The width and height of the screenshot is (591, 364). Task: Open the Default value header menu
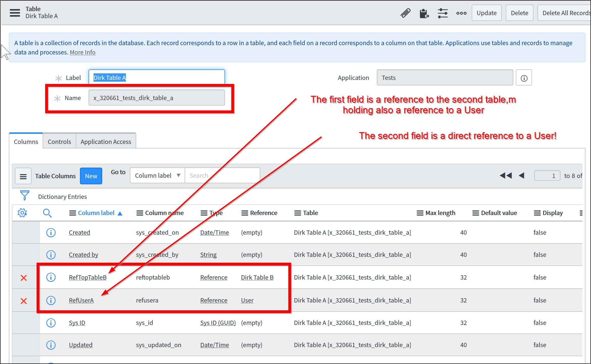(476, 213)
